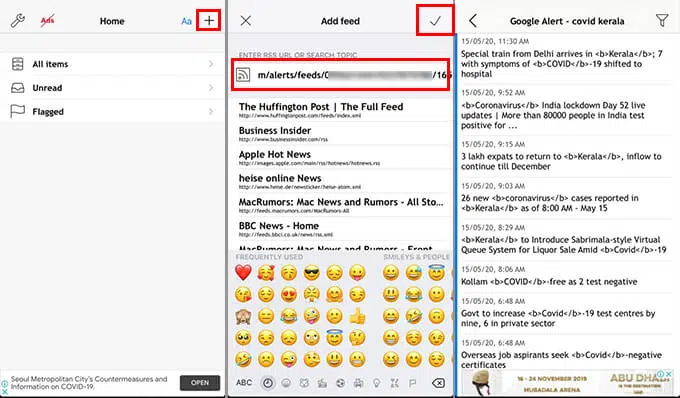The height and width of the screenshot is (398, 680).
Task: Cancel Add feed with the X icon
Action: click(245, 20)
